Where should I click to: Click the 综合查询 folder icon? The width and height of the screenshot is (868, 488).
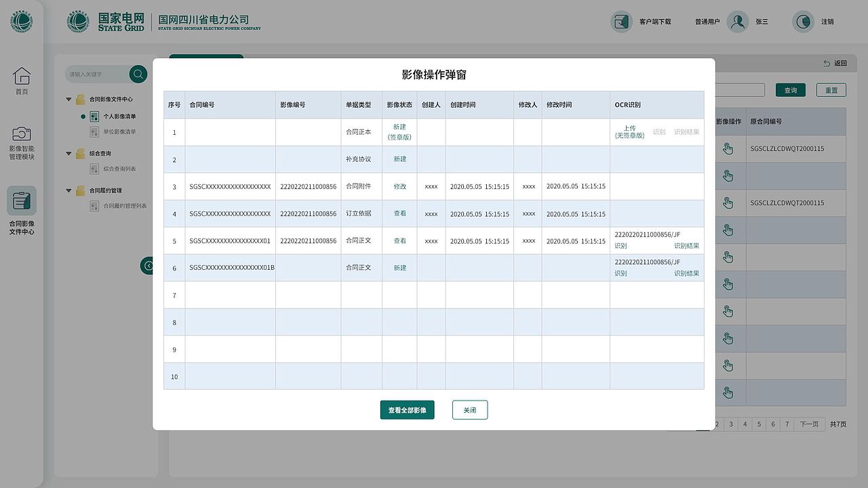click(81, 153)
